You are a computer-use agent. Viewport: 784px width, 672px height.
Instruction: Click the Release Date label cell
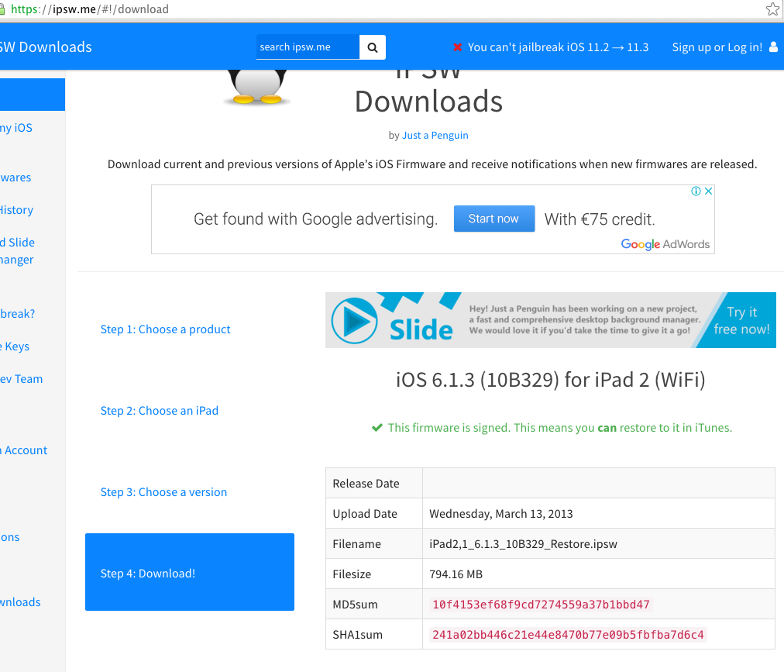(x=374, y=484)
